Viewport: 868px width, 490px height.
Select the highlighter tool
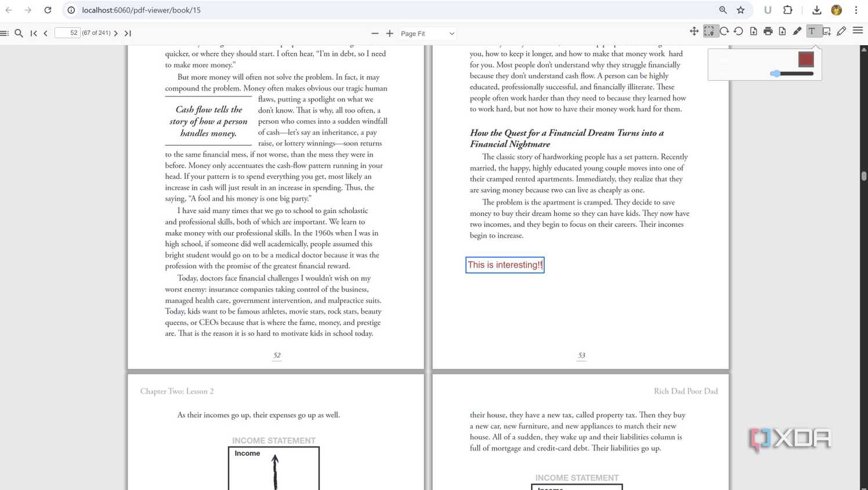(797, 31)
